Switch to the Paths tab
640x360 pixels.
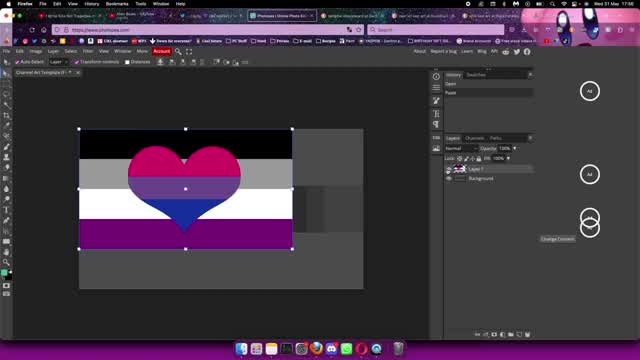(x=496, y=138)
